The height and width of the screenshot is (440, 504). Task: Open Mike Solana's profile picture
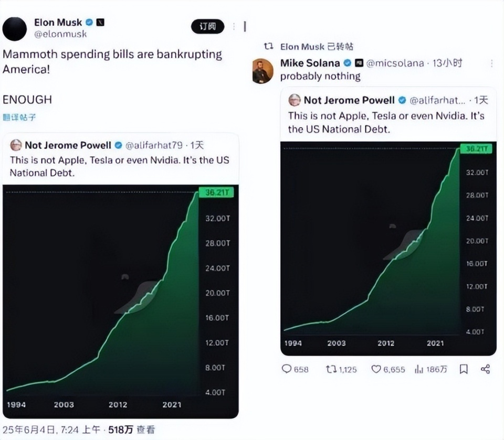[262, 70]
